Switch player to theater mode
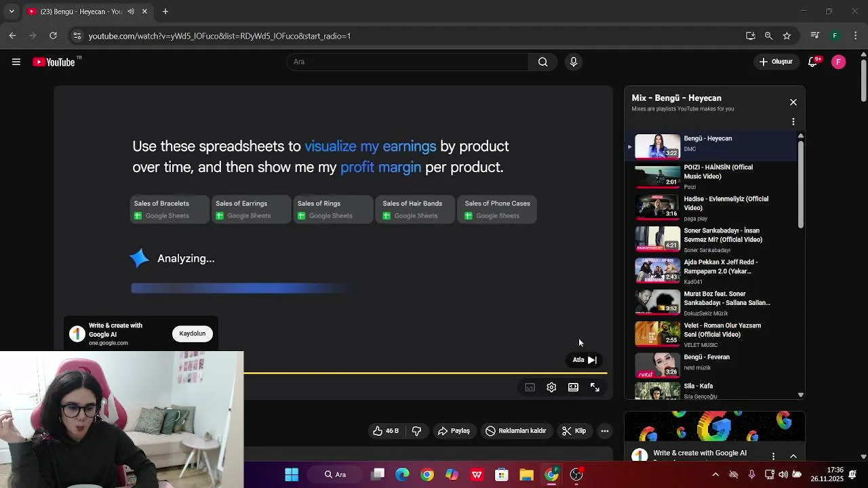 click(573, 387)
